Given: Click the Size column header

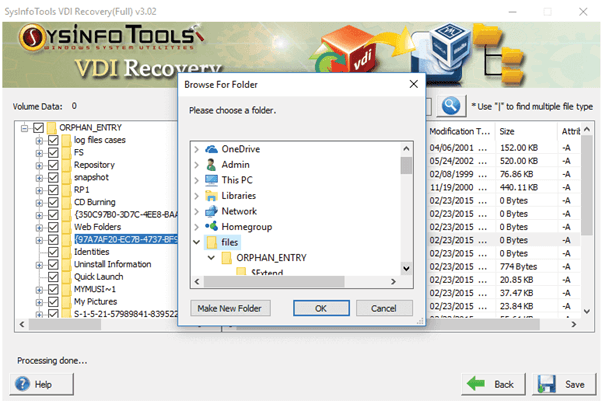Looking at the screenshot, I should coord(525,131).
